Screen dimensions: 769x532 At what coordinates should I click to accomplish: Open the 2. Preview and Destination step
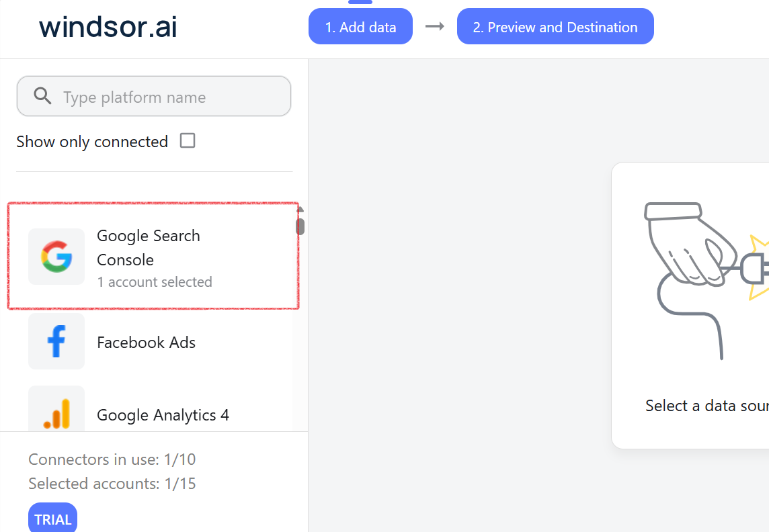pos(555,27)
